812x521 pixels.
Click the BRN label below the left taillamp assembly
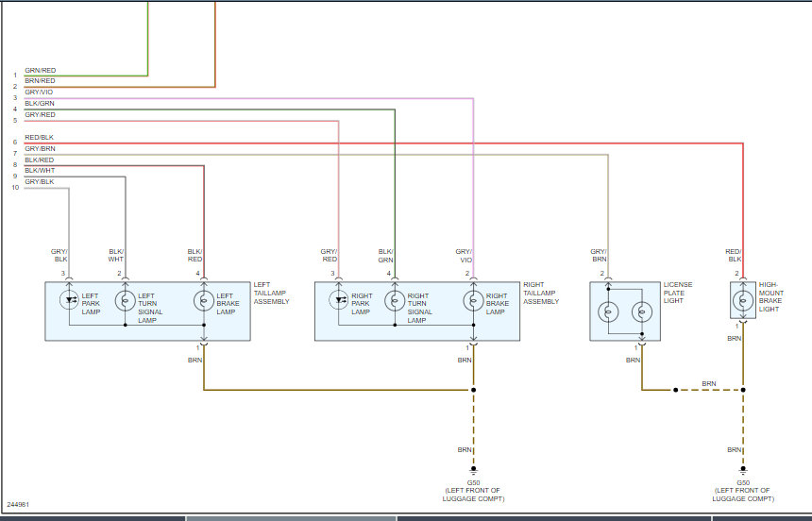point(195,360)
